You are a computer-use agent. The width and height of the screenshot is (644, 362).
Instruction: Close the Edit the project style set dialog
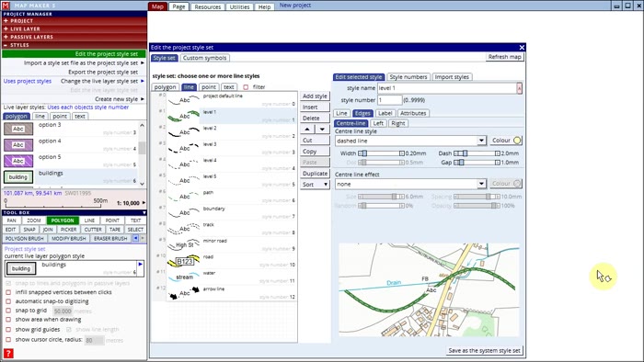pos(522,48)
